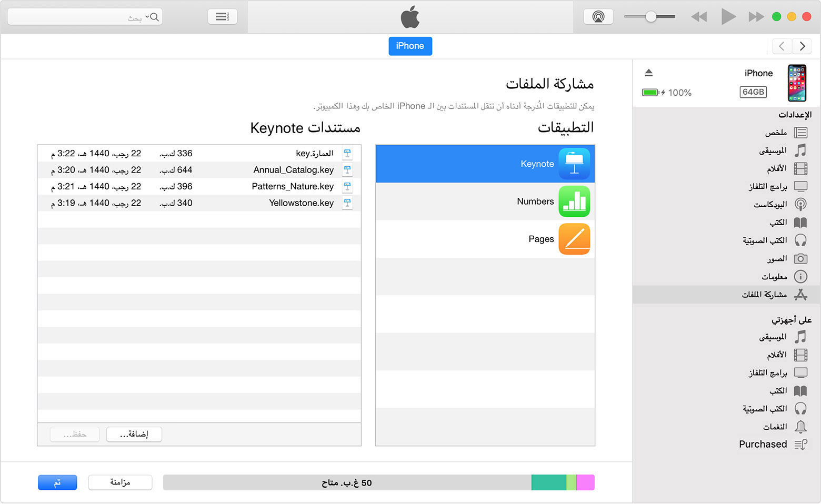Open النغمات tones in sidebar

click(x=726, y=426)
